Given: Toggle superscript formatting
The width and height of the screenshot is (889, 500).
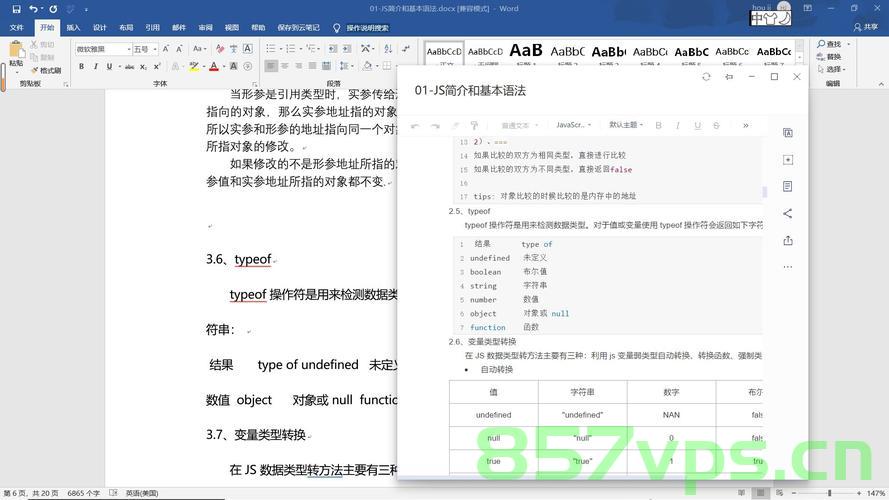Looking at the screenshot, I should (157, 66).
